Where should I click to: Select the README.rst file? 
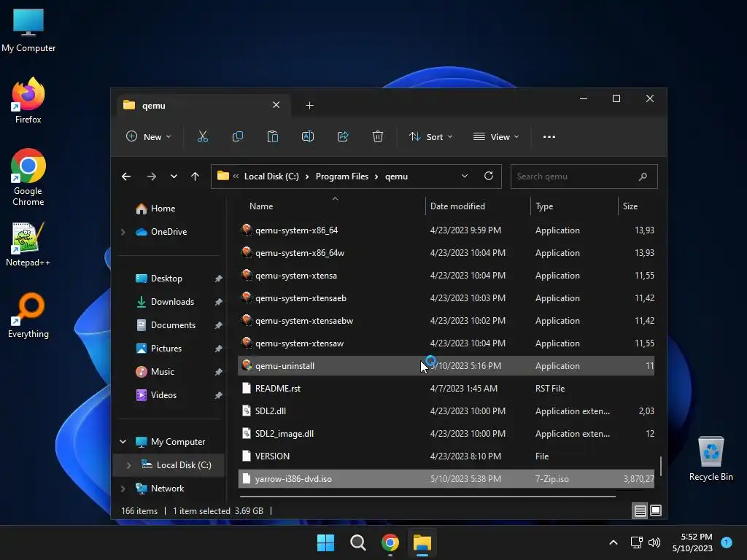click(x=446, y=389)
